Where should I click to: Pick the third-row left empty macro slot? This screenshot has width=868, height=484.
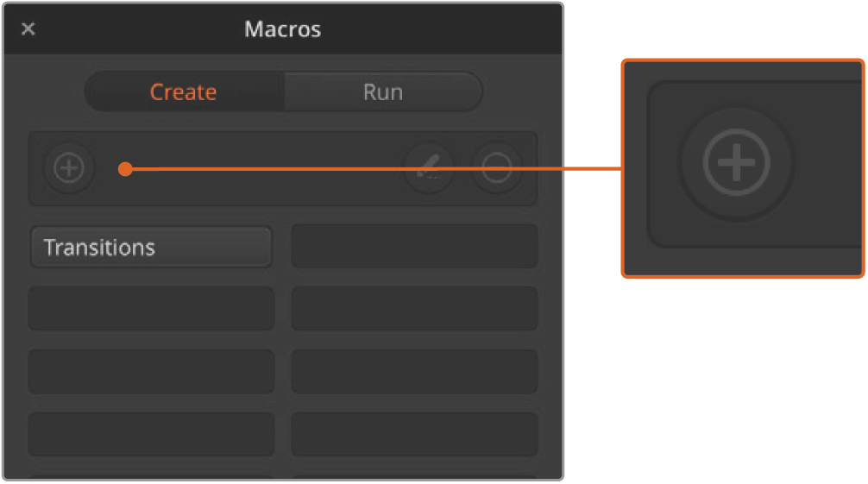pos(151,372)
